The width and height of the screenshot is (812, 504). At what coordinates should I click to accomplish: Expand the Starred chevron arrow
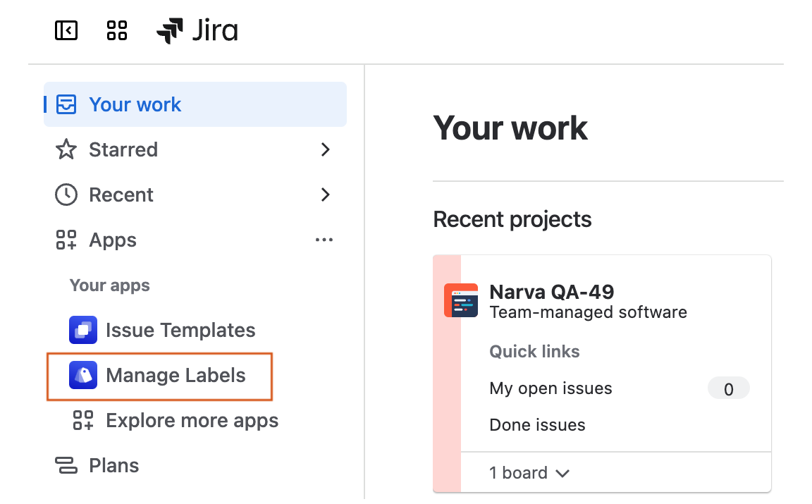(325, 149)
